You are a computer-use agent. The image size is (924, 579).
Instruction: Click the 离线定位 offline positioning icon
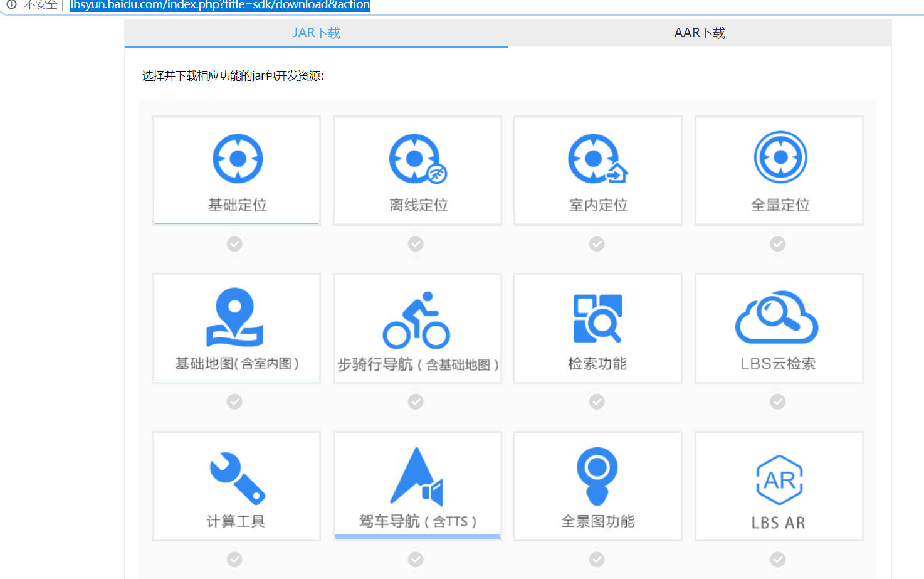click(415, 159)
